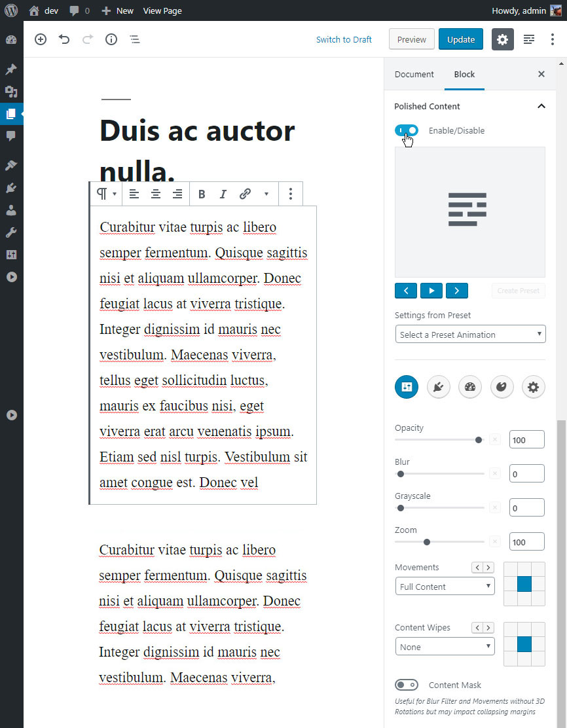Open the comments bubble in admin bar
Image resolution: width=567 pixels, height=728 pixels.
coord(79,10)
